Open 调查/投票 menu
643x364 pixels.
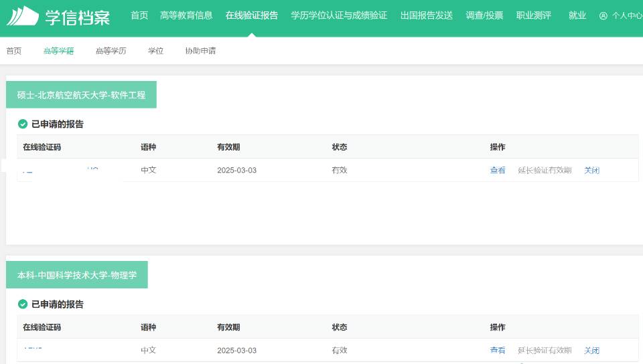484,15
